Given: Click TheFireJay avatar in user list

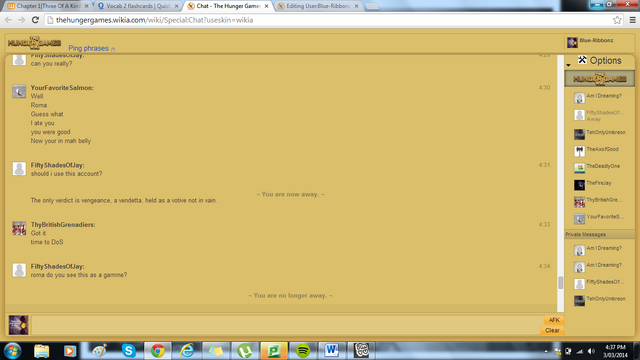Looking at the screenshot, I should point(579,185).
